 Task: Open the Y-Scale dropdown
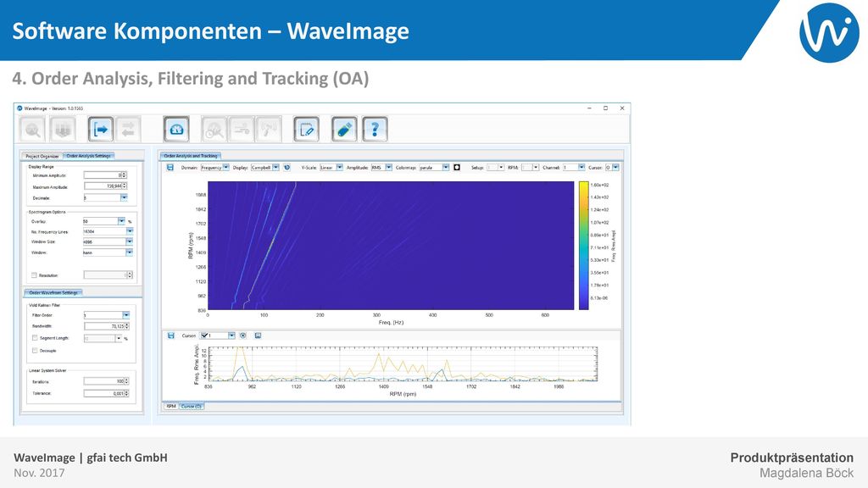(331, 167)
